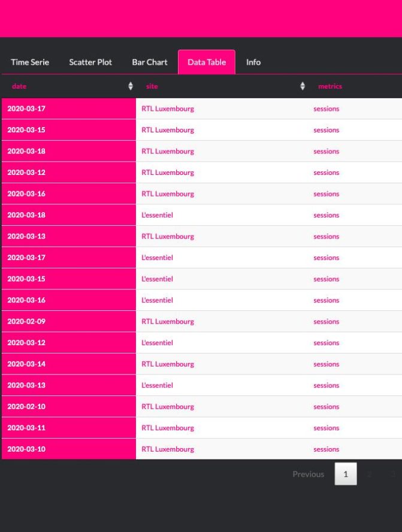Click the metrics column header

(330, 86)
